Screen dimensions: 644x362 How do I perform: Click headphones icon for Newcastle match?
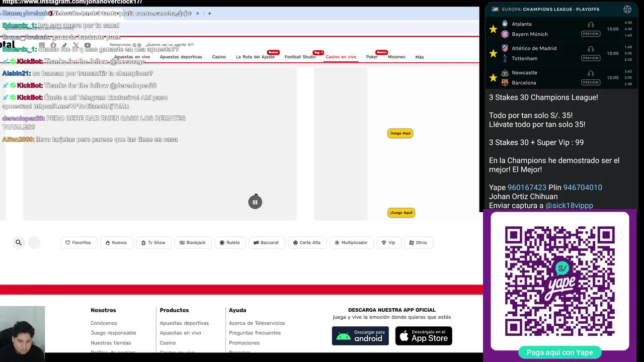[x=591, y=73]
